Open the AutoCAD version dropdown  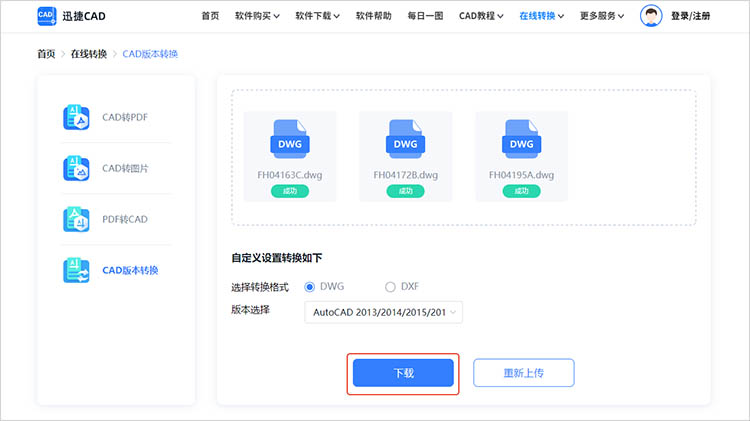pos(384,312)
